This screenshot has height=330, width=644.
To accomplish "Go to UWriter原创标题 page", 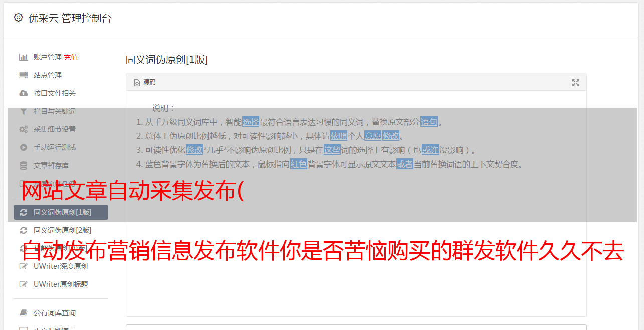I will click(61, 284).
